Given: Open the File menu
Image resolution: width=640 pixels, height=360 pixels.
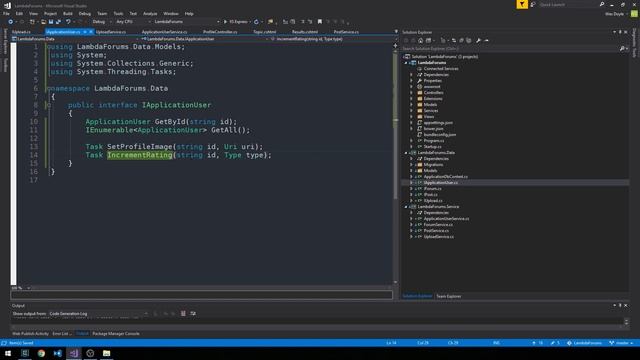Looking at the screenshot, I should coord(6,13).
